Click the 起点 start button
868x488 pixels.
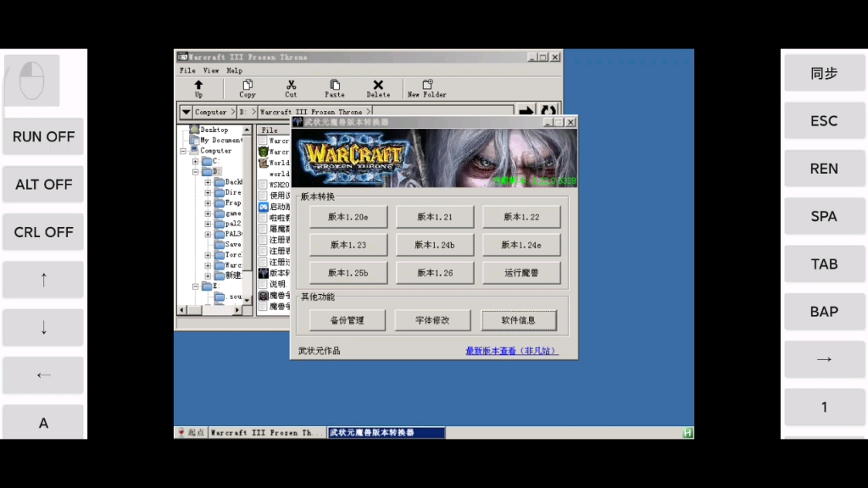[x=191, y=433]
